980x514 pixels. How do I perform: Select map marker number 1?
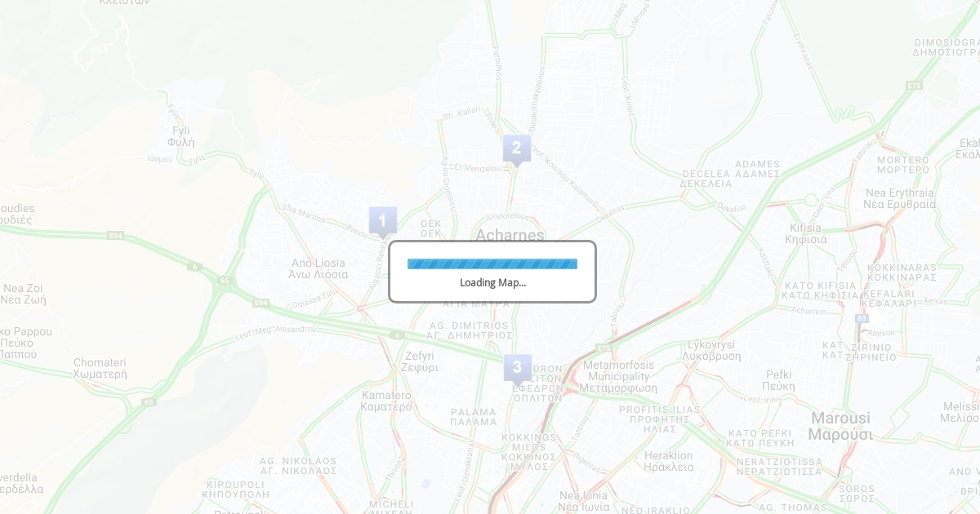click(x=382, y=221)
